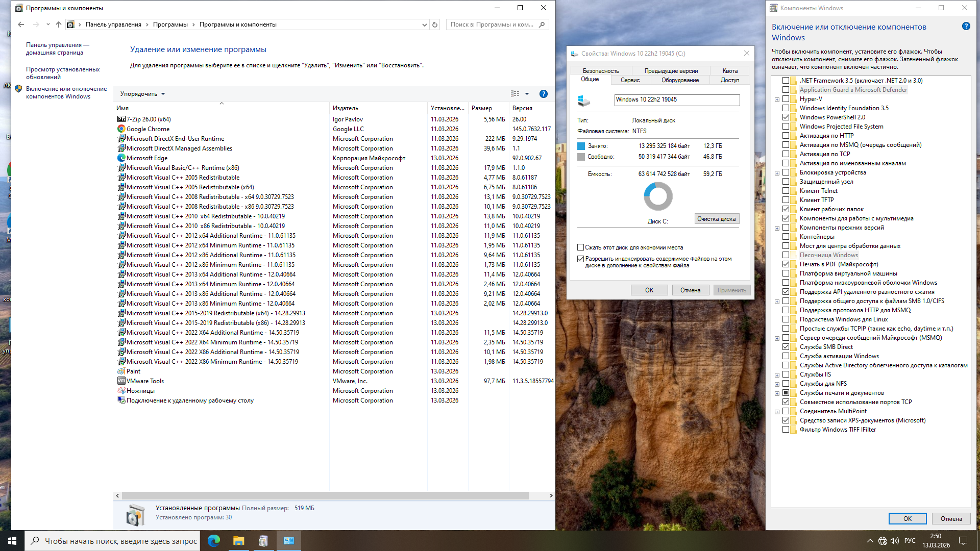Click the refresh icon beside the address bar

pos(435,24)
